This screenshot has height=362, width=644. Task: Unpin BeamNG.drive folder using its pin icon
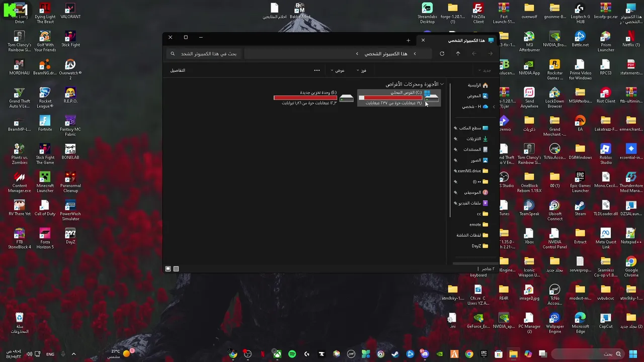[x=455, y=171]
